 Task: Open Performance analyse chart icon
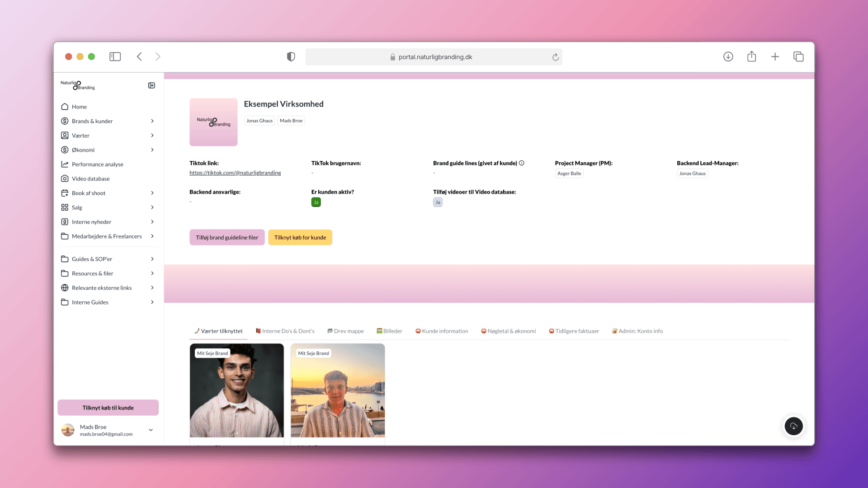click(65, 164)
